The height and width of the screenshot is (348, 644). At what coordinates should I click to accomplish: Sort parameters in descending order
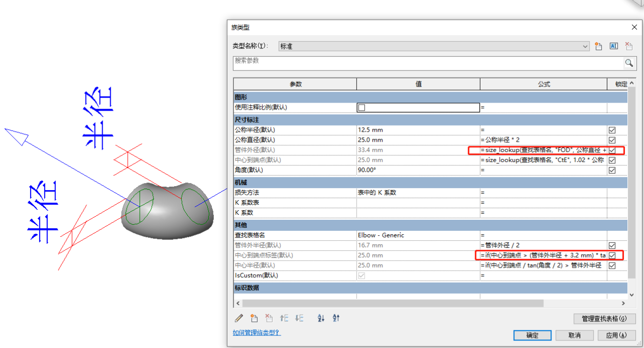coord(336,318)
